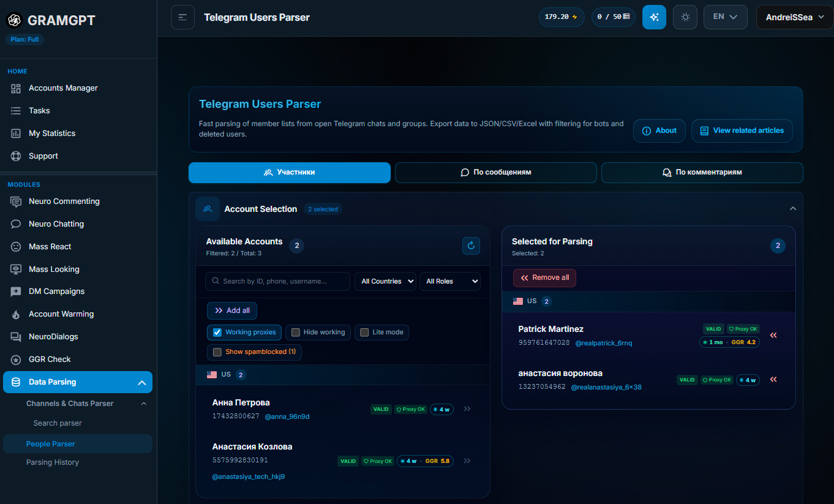Click the 2 selected badge
The width and height of the screenshot is (834, 504).
323,209
